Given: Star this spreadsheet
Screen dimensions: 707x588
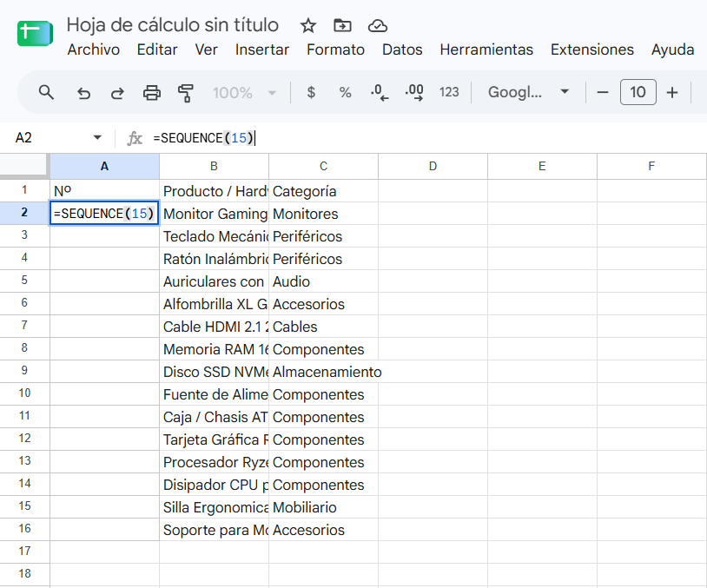Looking at the screenshot, I should click(x=308, y=26).
